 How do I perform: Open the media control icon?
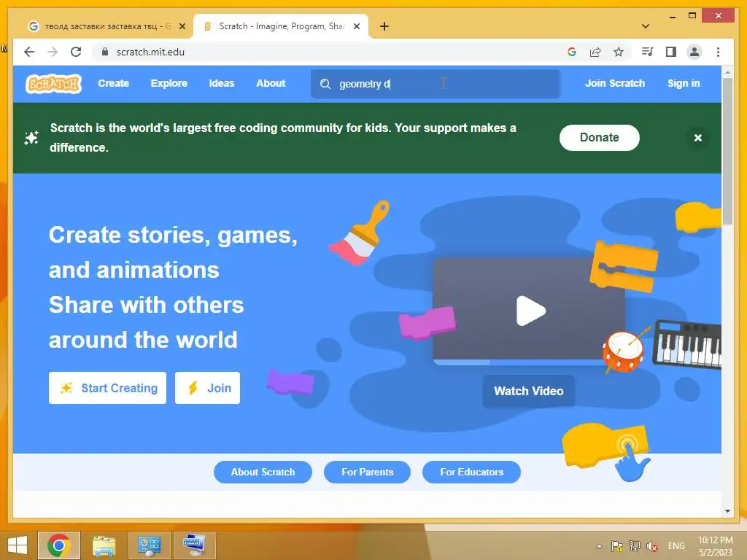click(x=647, y=52)
